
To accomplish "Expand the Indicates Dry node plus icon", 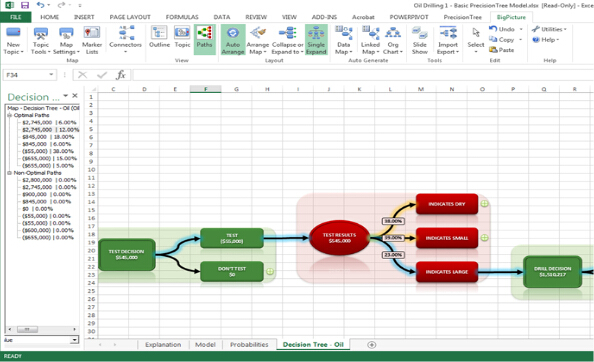I will tap(484, 204).
